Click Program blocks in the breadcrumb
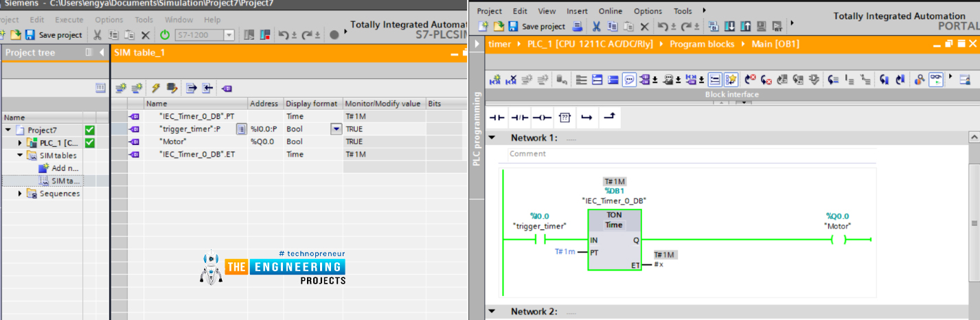Viewport: 980px width, 320px height. (701, 44)
